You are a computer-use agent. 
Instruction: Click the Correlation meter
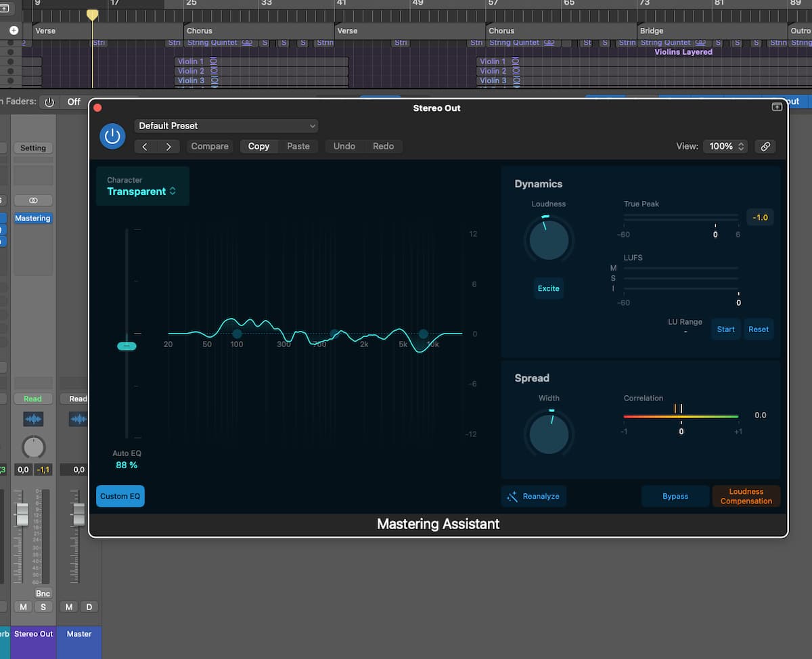pos(681,415)
